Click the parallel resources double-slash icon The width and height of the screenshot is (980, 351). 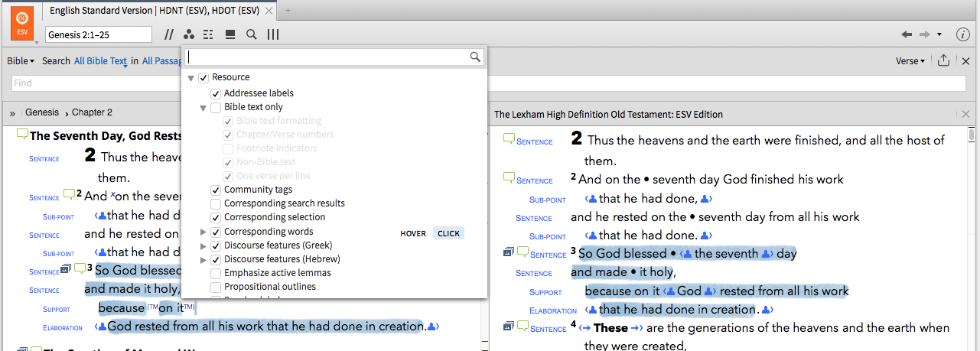pos(168,34)
